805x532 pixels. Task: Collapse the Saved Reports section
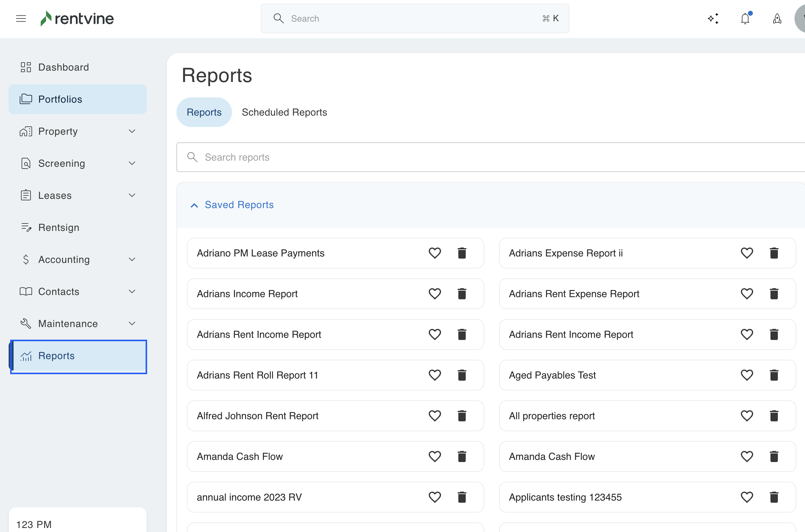[x=194, y=205]
